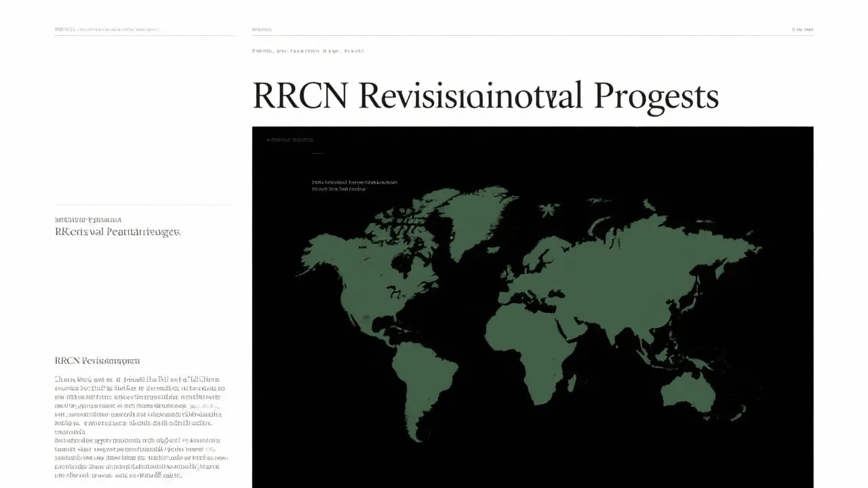Toggle the date indicator in top-right corner

coord(803,29)
